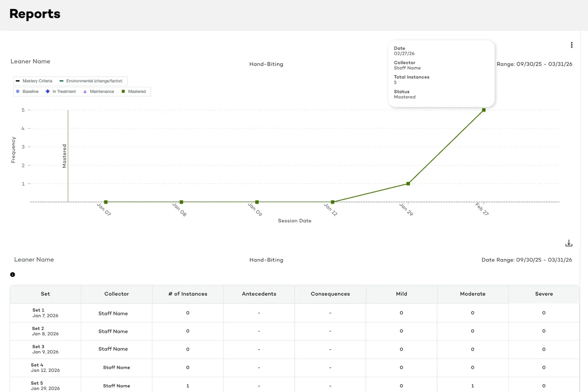The width and height of the screenshot is (588, 392).
Task: Select the 'Set 1 Jan 7, 2026' cell
Action: pyautogui.click(x=45, y=313)
